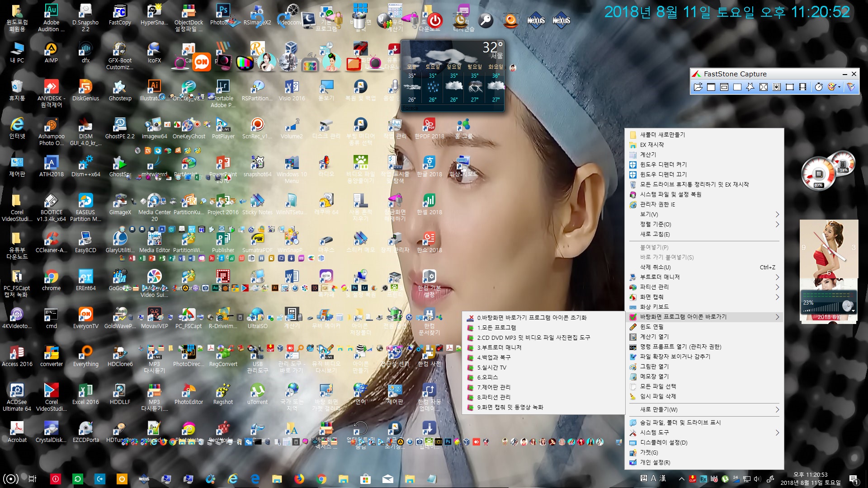Expand 시스템 도구 submenu
The height and width of the screenshot is (488, 868).
click(x=704, y=432)
